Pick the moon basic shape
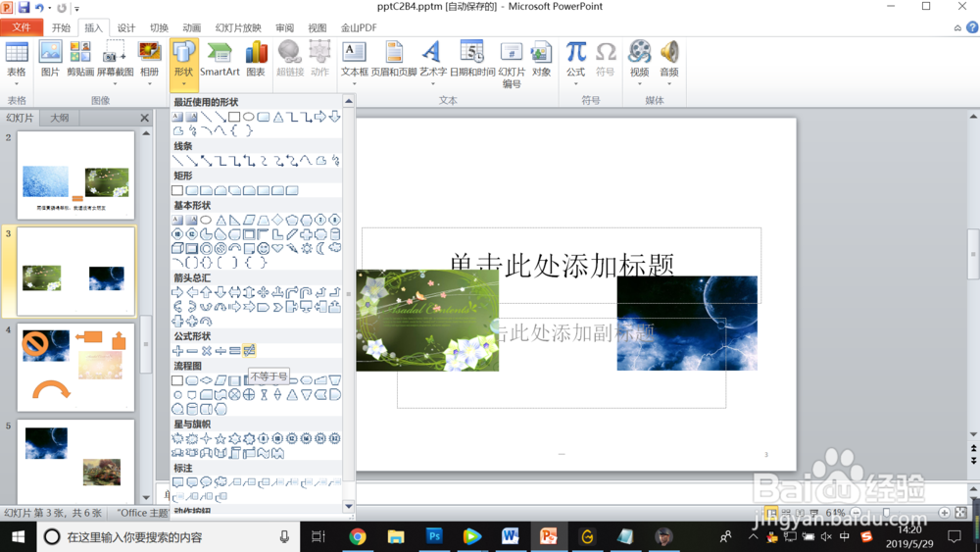Screen dimensions: 980x552 pyautogui.click(x=320, y=248)
